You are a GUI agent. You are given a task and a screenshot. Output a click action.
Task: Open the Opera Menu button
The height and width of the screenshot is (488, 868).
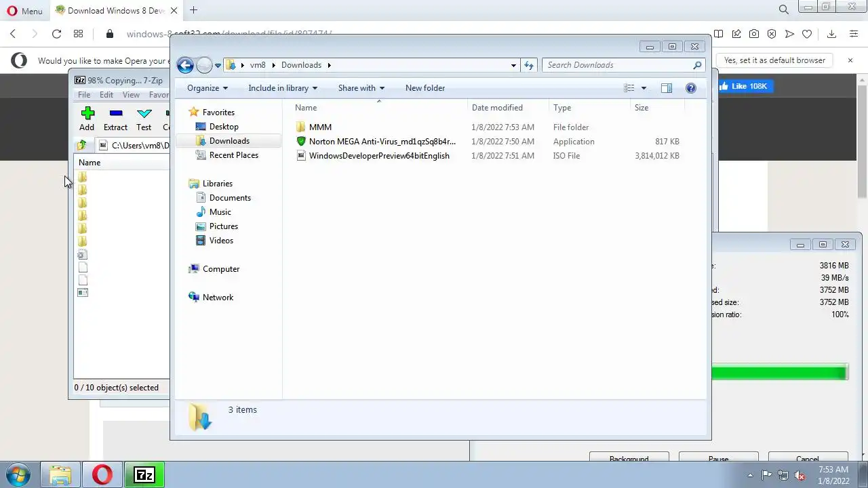click(x=24, y=11)
